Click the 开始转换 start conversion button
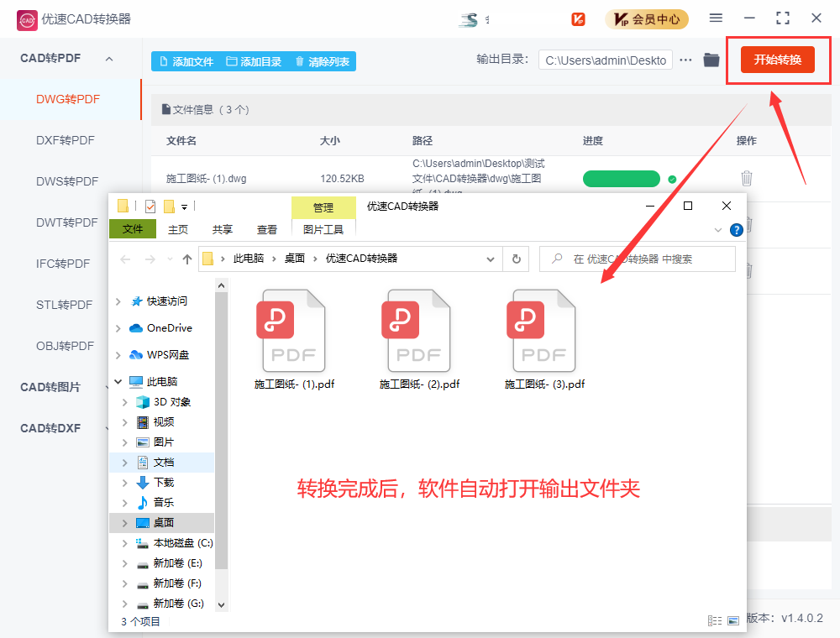The height and width of the screenshot is (638, 840). coord(777,60)
